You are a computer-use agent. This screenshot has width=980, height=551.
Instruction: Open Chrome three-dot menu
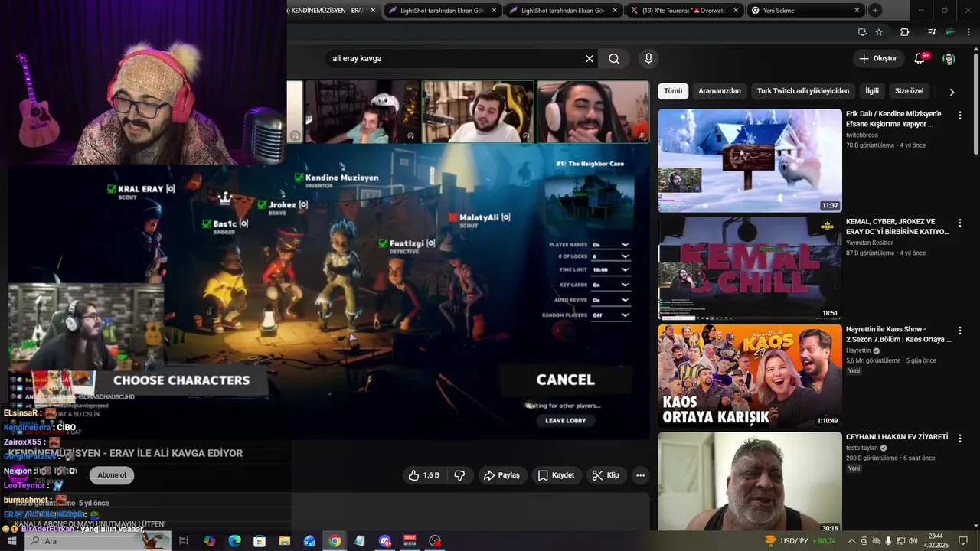click(968, 32)
